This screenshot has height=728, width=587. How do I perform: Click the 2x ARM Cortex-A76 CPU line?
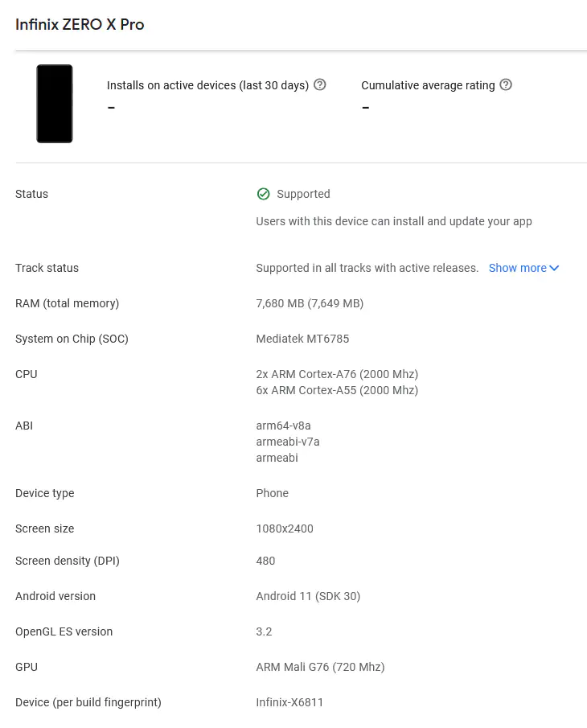[x=338, y=374]
